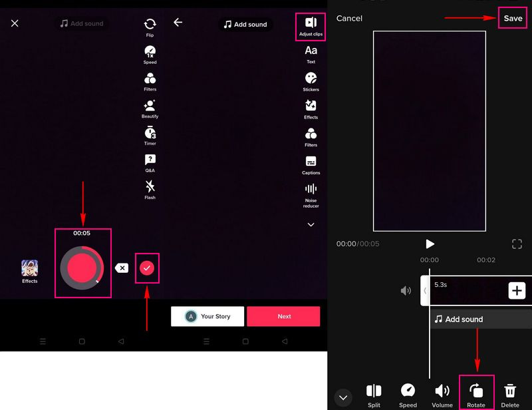This screenshot has width=532, height=410.
Task: Select the Split tool
Action: point(373,393)
